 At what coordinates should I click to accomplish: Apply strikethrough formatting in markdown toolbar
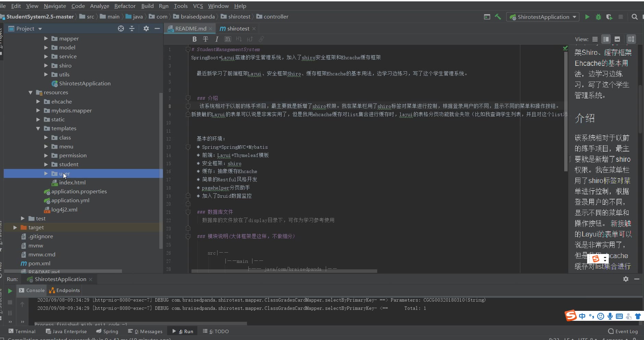click(206, 39)
